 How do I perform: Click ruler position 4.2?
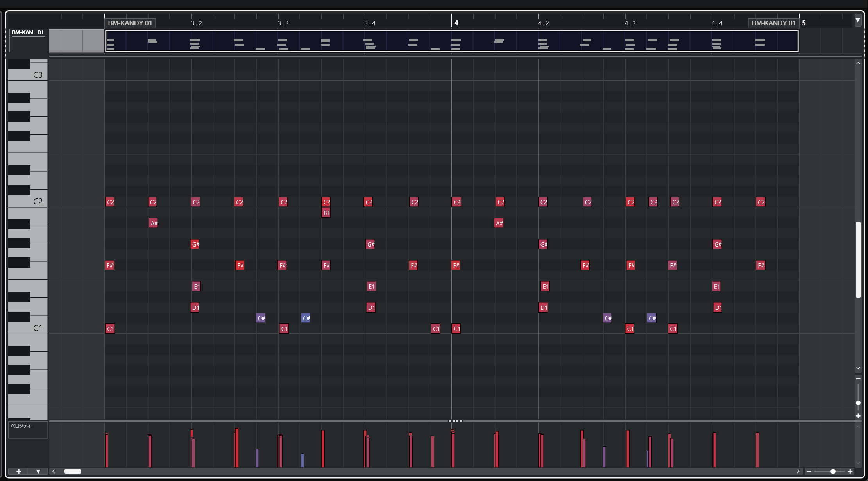(544, 23)
